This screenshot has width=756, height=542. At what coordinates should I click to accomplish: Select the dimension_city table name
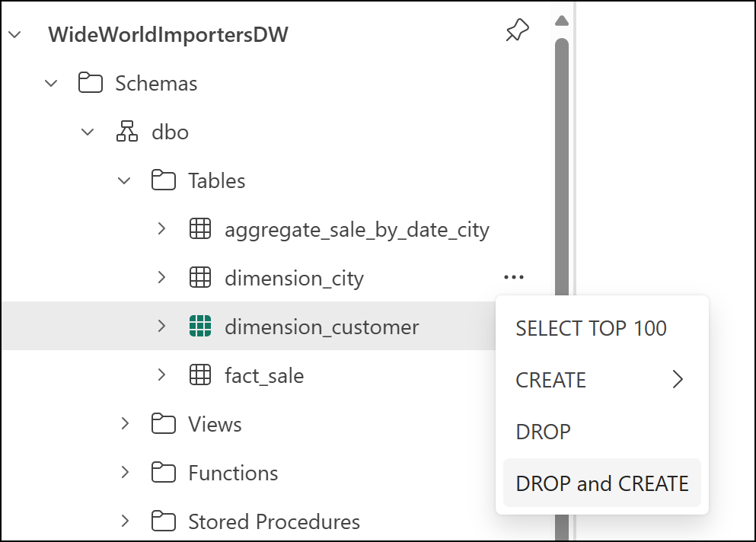294,279
